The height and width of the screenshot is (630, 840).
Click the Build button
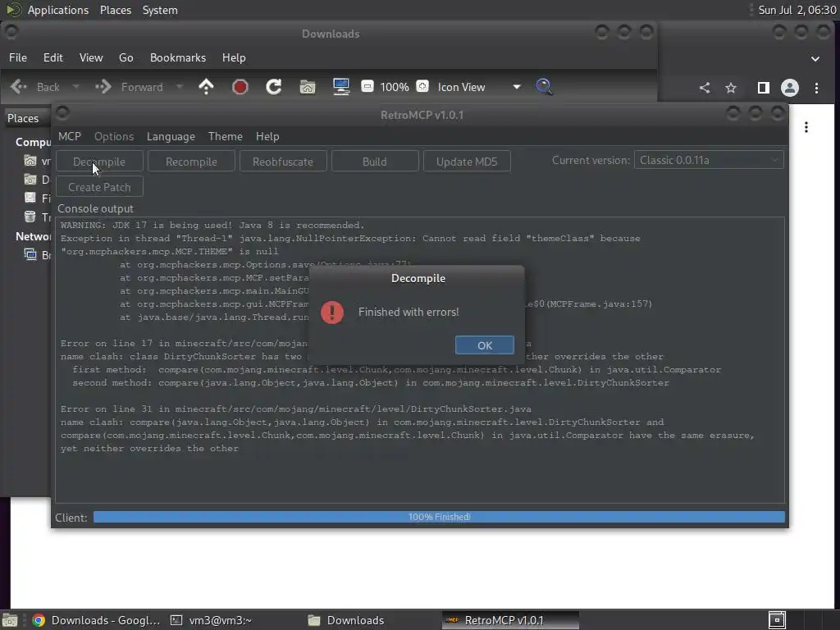tap(374, 162)
